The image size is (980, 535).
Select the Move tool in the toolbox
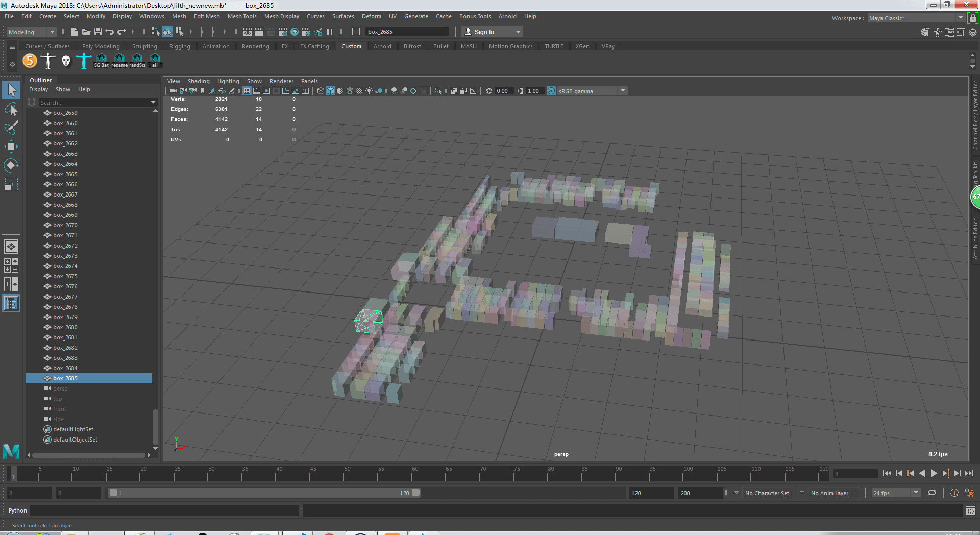(x=11, y=147)
